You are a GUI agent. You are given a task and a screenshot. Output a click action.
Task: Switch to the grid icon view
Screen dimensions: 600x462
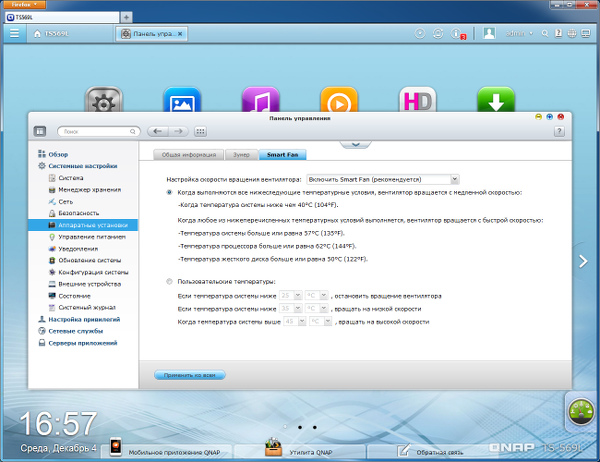click(x=201, y=131)
